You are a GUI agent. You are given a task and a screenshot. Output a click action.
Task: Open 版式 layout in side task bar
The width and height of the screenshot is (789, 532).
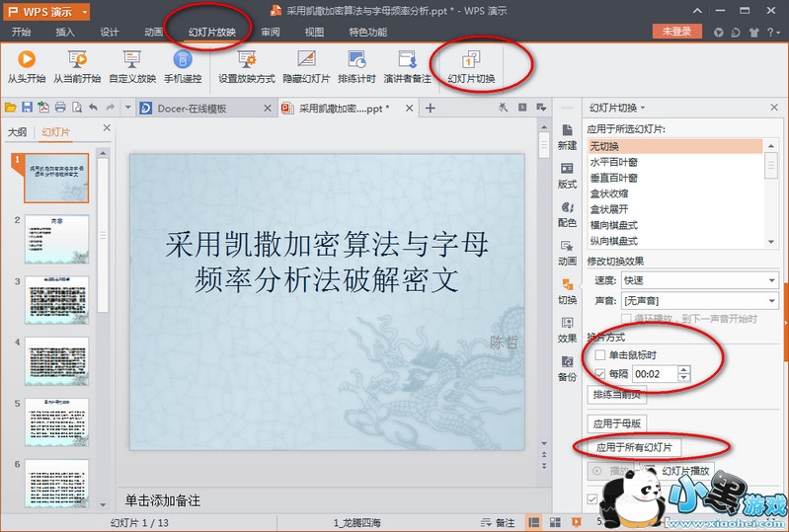coord(567,176)
